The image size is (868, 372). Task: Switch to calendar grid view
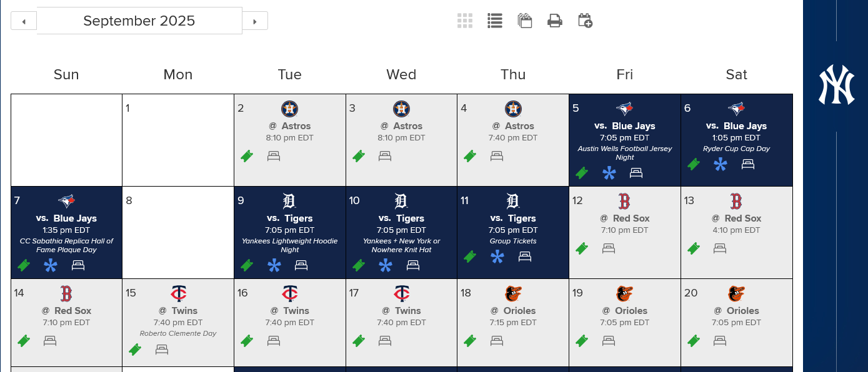tap(464, 21)
